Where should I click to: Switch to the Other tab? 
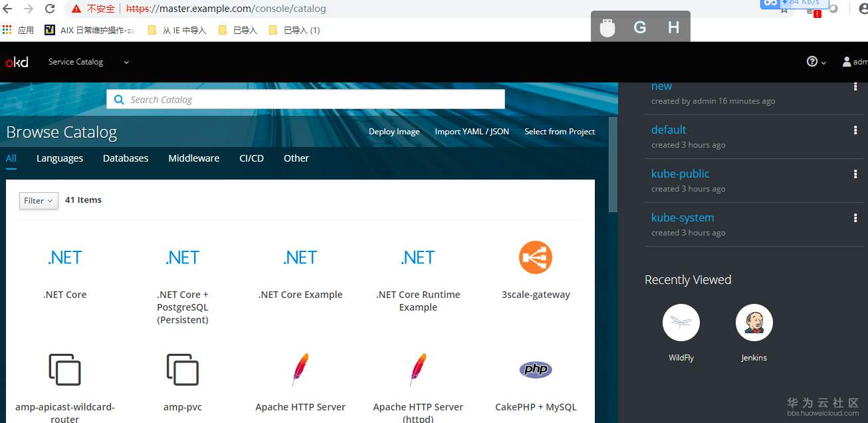tap(296, 158)
